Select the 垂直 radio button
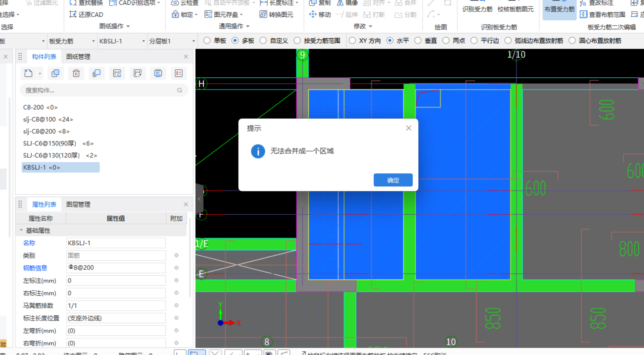 [418, 40]
